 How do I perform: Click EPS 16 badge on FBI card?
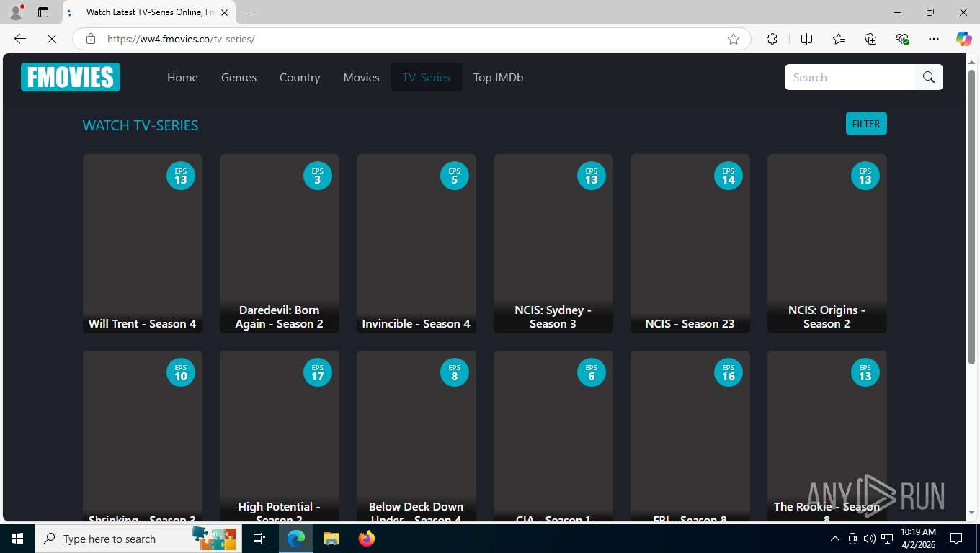pos(729,372)
